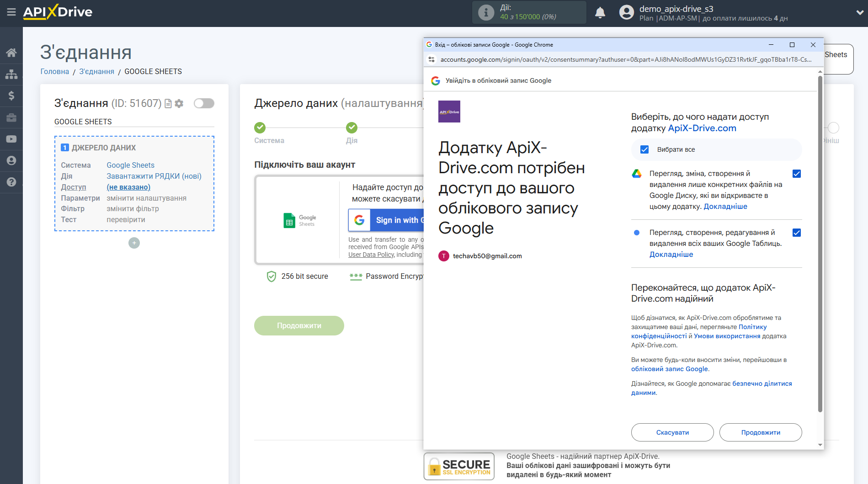Click the ApiX-Drive logo
Screen dimensions: 868x484
coord(58,12)
